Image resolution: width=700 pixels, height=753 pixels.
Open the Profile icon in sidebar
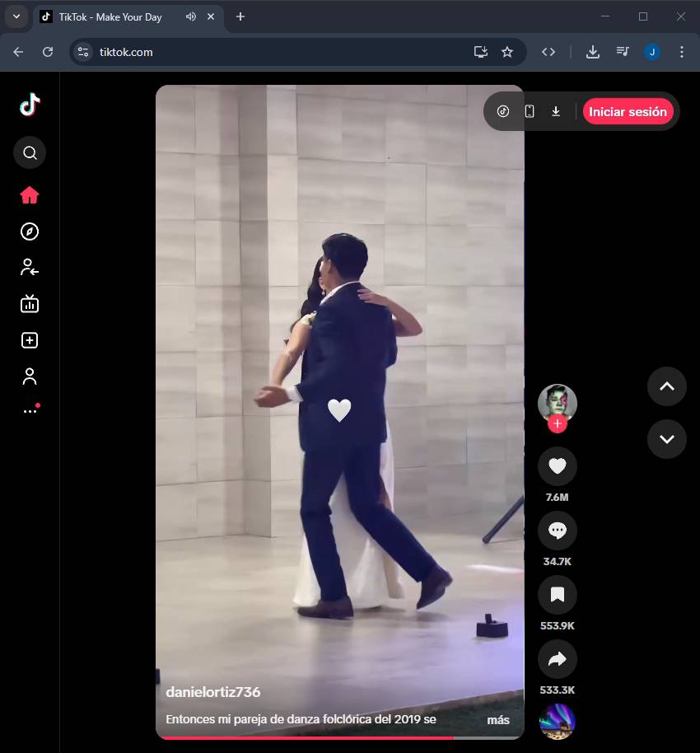coord(30,376)
